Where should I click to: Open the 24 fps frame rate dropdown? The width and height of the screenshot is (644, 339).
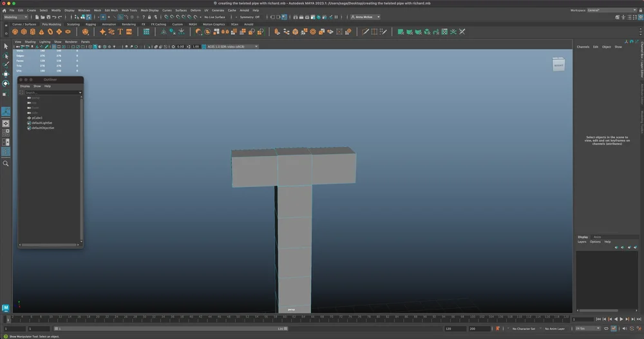(x=588, y=328)
